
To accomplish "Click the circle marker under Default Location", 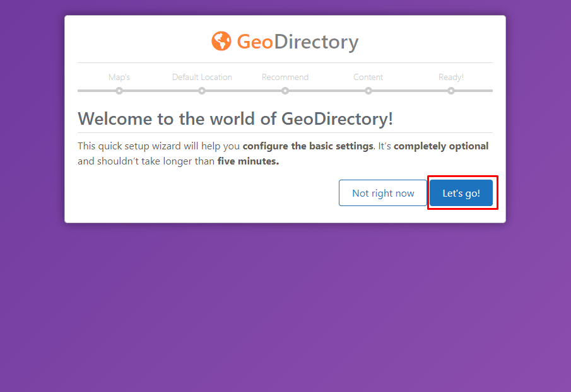I will point(202,91).
